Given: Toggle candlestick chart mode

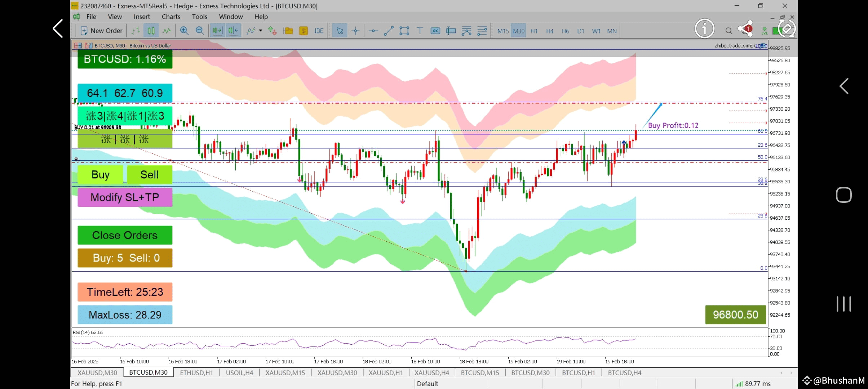Looking at the screenshot, I should point(151,31).
